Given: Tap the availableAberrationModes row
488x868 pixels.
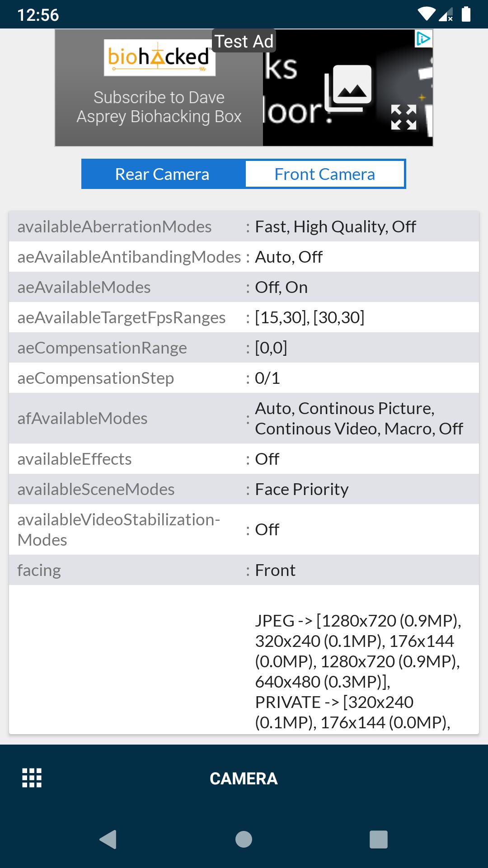Looking at the screenshot, I should click(x=244, y=226).
